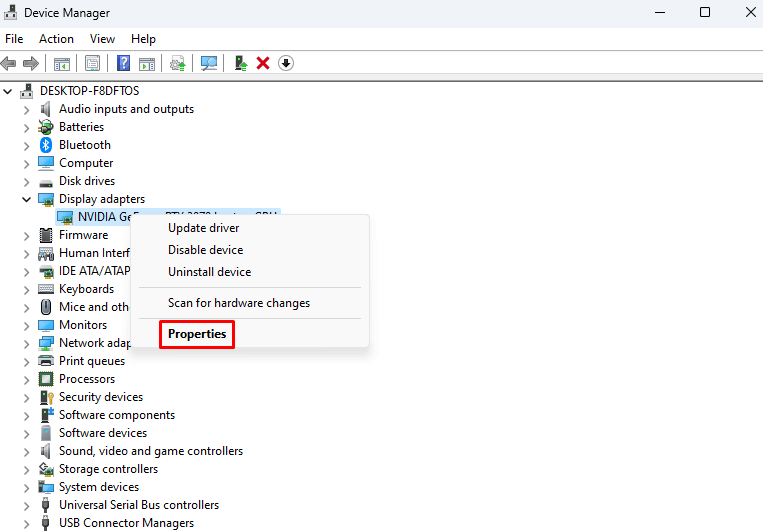Image resolution: width=763 pixels, height=532 pixels.
Task: Click the USB Connector Managers plug icon
Action: coord(46,523)
